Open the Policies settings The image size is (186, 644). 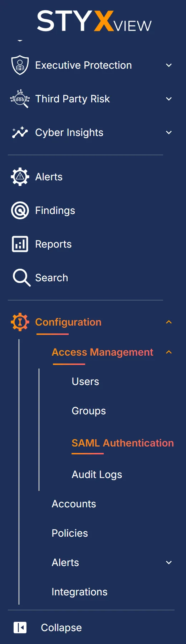pyautogui.click(x=70, y=533)
